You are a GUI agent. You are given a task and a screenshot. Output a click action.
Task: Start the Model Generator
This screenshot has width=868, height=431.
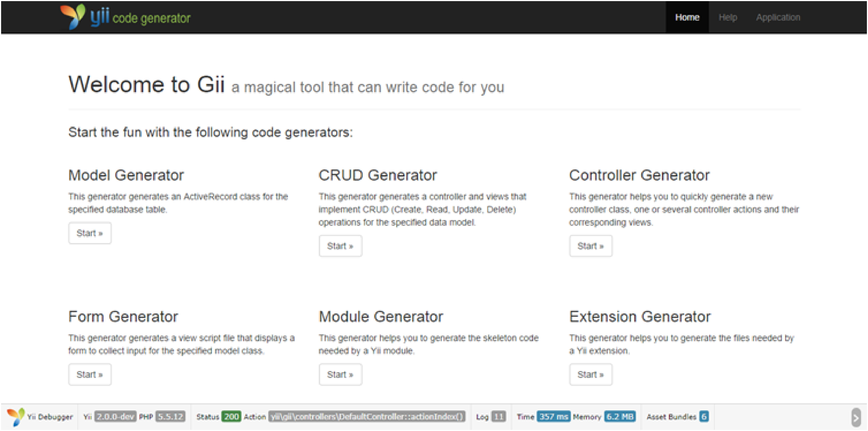(x=90, y=233)
